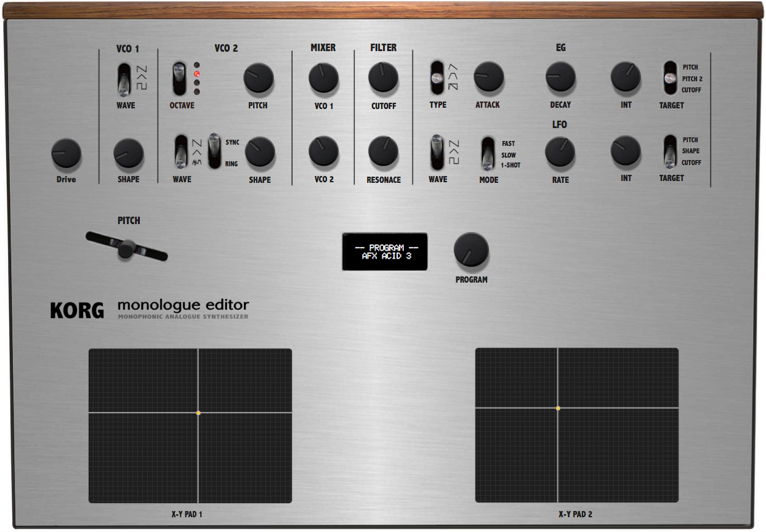Click the display showing AFX ACID 3
Viewport: 766px width, 532px height.
pos(384,252)
